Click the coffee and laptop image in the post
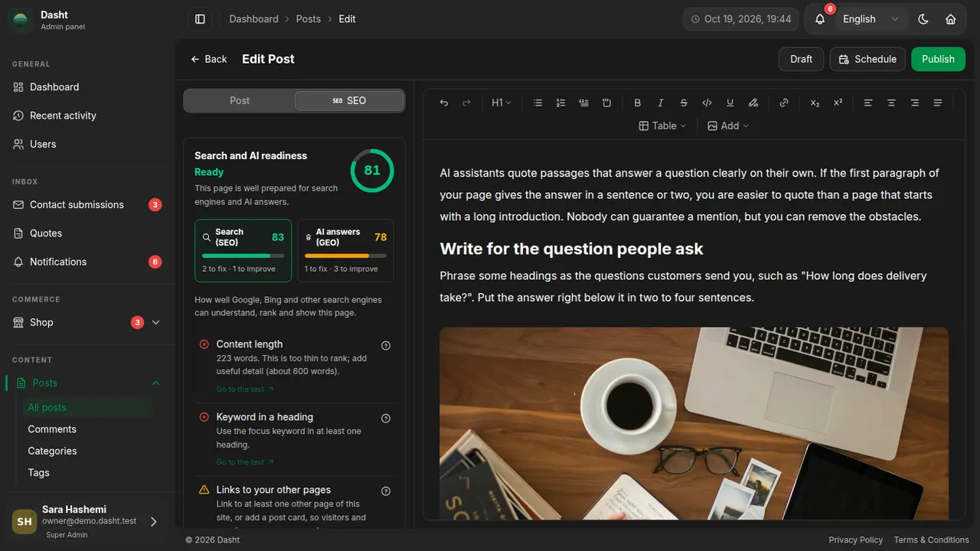Screen dimensions: 980x551 694,423
